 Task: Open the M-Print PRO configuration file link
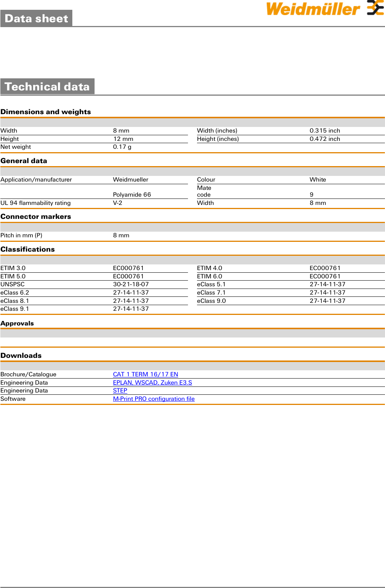pos(154,399)
